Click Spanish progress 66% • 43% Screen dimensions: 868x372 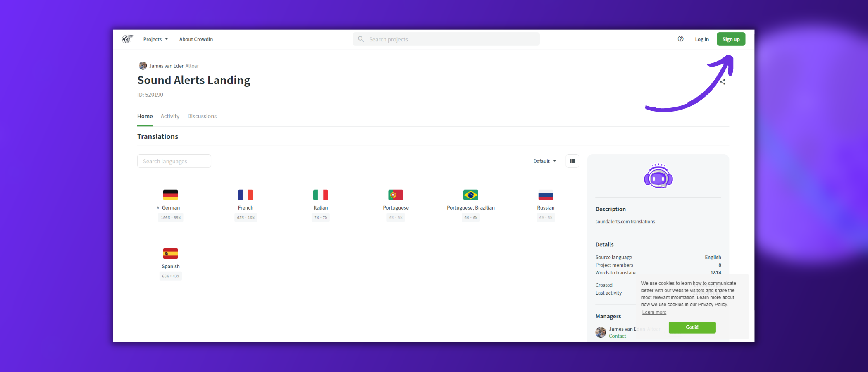coord(171,276)
